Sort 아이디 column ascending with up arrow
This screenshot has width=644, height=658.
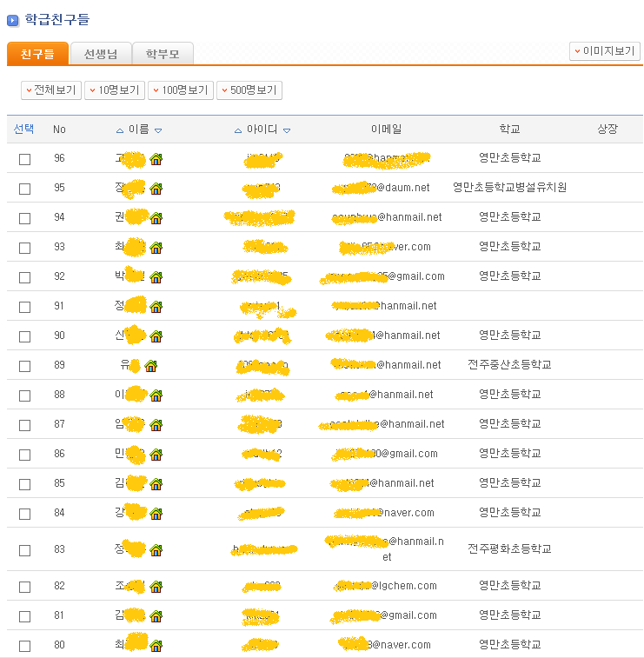pyautogui.click(x=238, y=130)
